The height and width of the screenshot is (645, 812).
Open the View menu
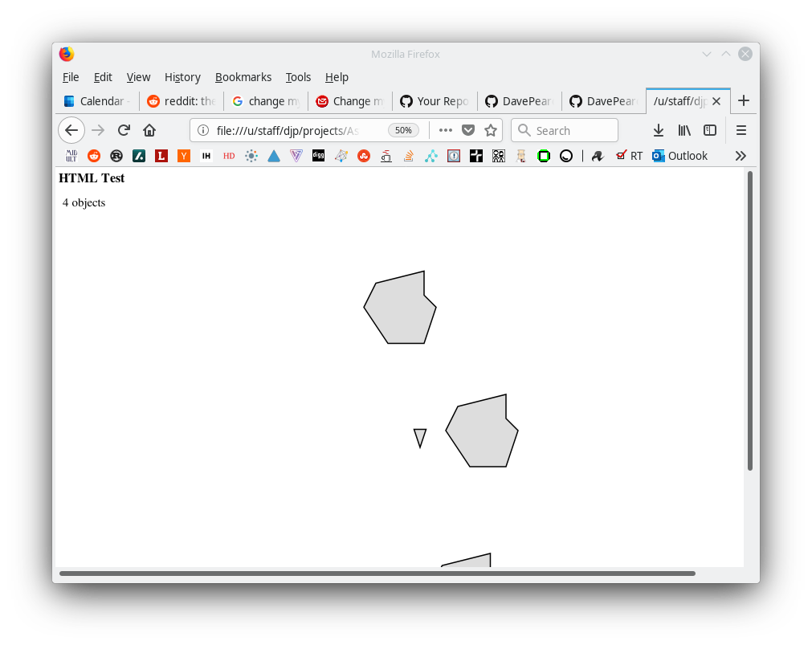138,77
